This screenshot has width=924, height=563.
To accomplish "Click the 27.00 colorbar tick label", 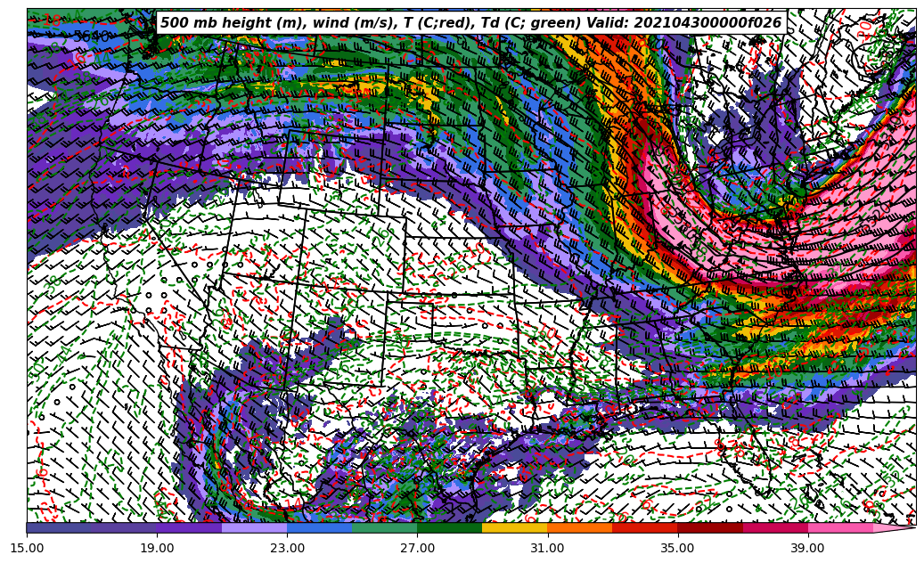I will point(417,548).
